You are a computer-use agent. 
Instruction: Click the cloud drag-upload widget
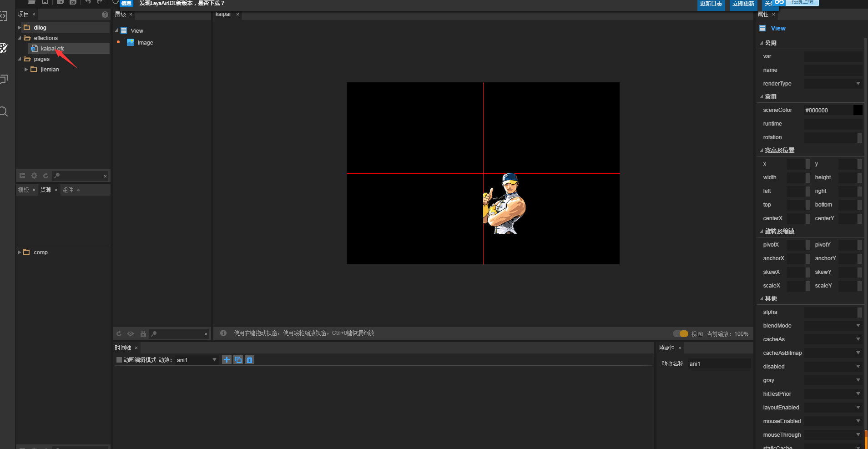(x=796, y=3)
